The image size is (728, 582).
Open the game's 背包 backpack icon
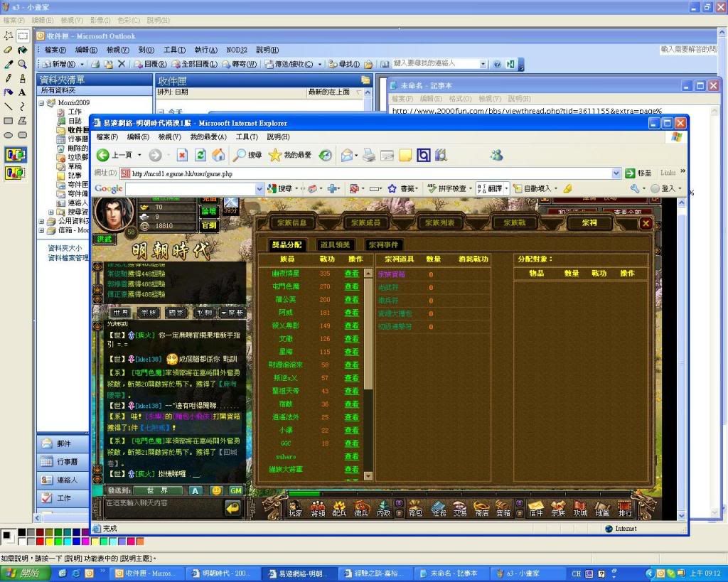415,509
